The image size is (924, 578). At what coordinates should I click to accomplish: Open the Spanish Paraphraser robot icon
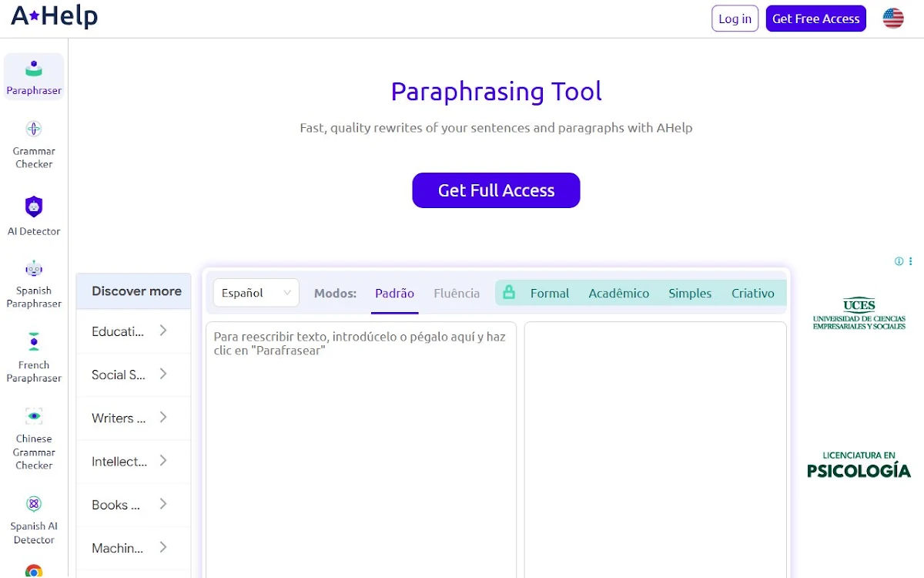[x=34, y=269]
